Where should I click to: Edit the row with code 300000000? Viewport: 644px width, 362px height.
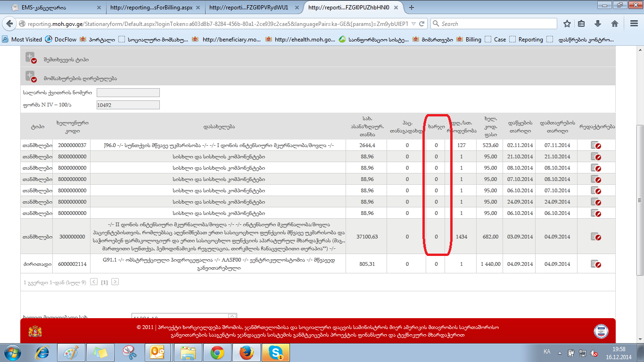pos(596,237)
